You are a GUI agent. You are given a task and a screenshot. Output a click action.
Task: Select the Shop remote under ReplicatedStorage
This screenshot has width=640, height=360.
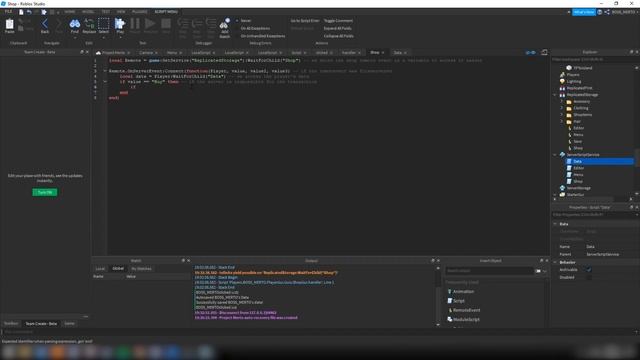coord(578,148)
